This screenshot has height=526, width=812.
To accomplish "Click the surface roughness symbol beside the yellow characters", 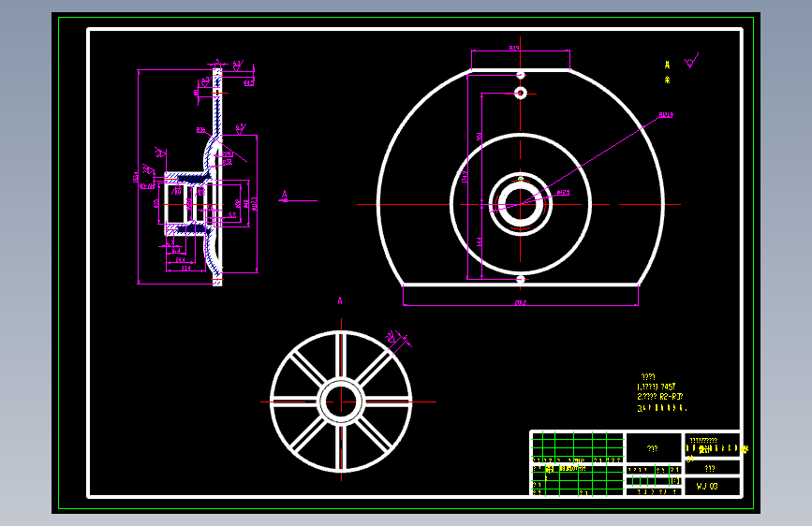I will 691,61.
